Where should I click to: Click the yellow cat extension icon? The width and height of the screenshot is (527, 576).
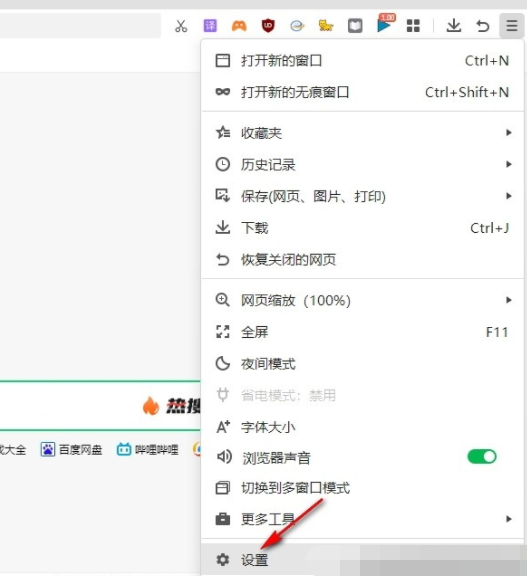[326, 26]
